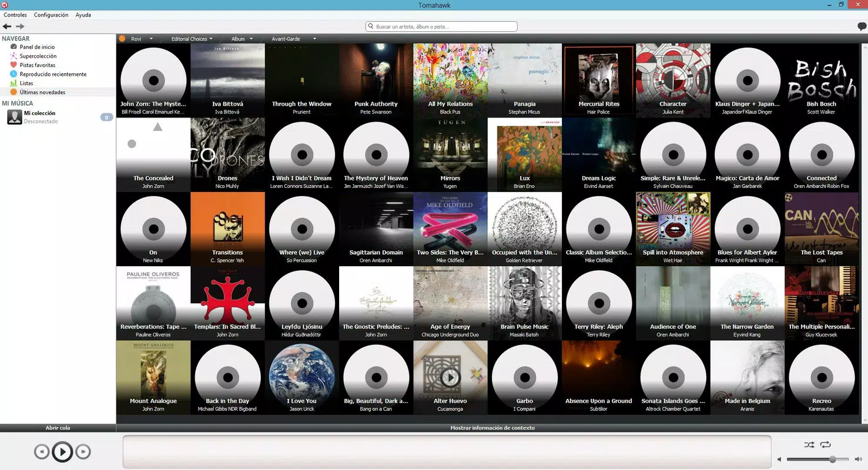
Task: Open the Dream Logic album cover
Action: (599, 155)
